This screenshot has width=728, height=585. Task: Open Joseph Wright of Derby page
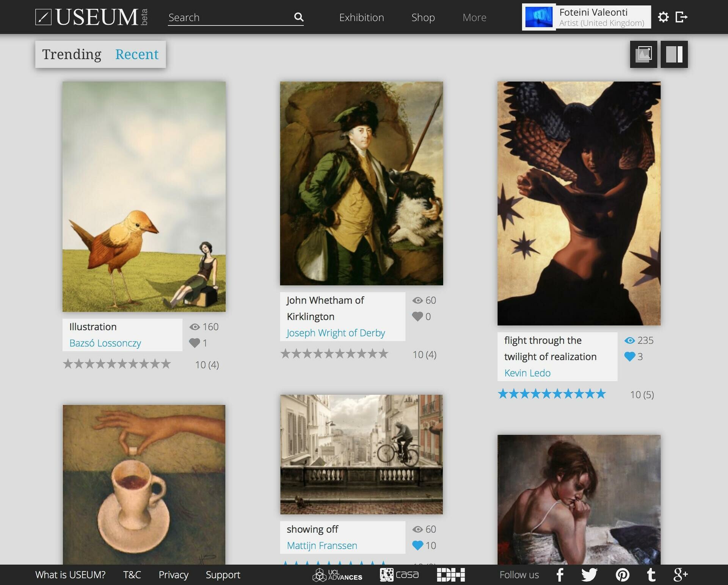point(336,333)
